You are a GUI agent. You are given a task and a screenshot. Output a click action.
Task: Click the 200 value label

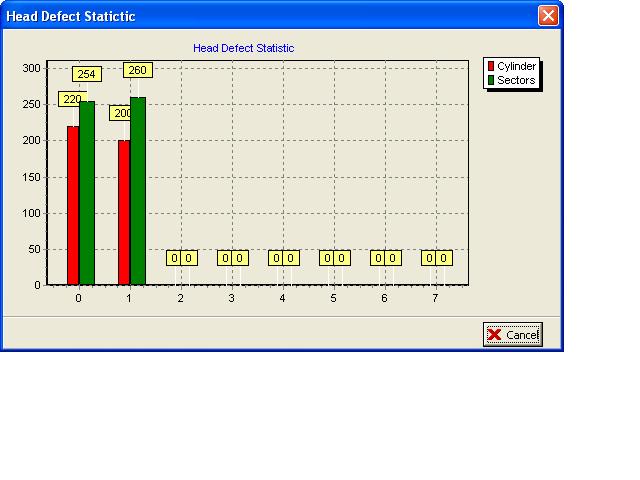coord(121,113)
